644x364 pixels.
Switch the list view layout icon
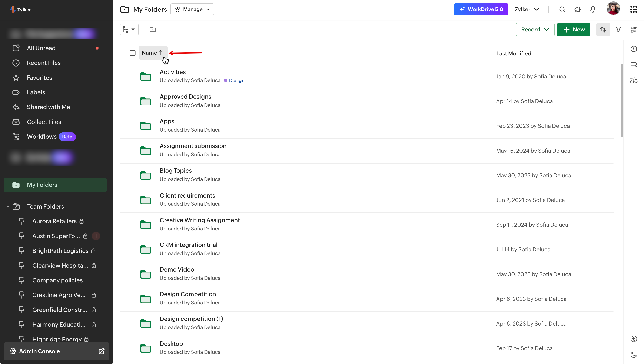[x=634, y=30]
